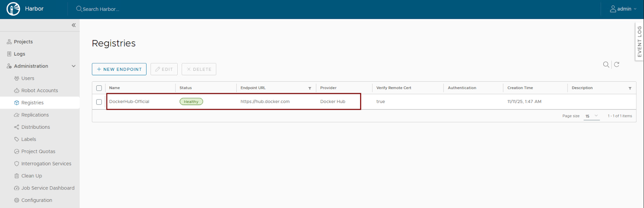This screenshot has width=644, height=208.
Task: Click the Search Harbor input field
Action: pyautogui.click(x=101, y=9)
